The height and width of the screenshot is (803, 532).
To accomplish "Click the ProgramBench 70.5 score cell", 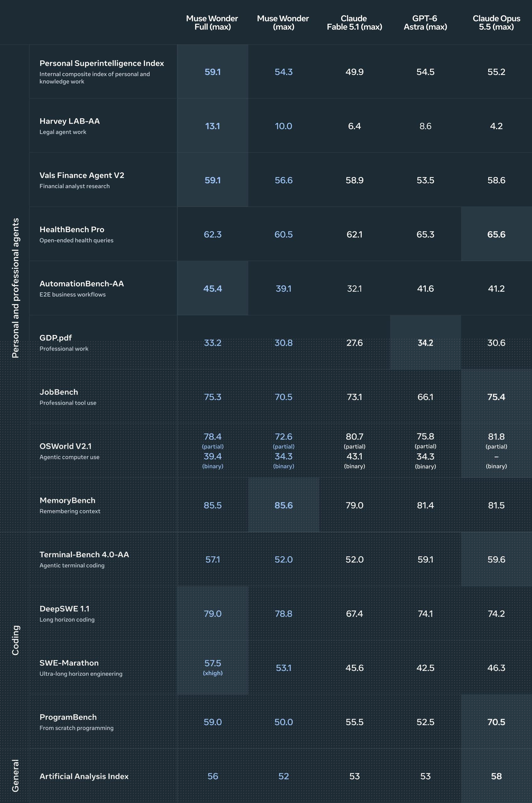I will (496, 722).
